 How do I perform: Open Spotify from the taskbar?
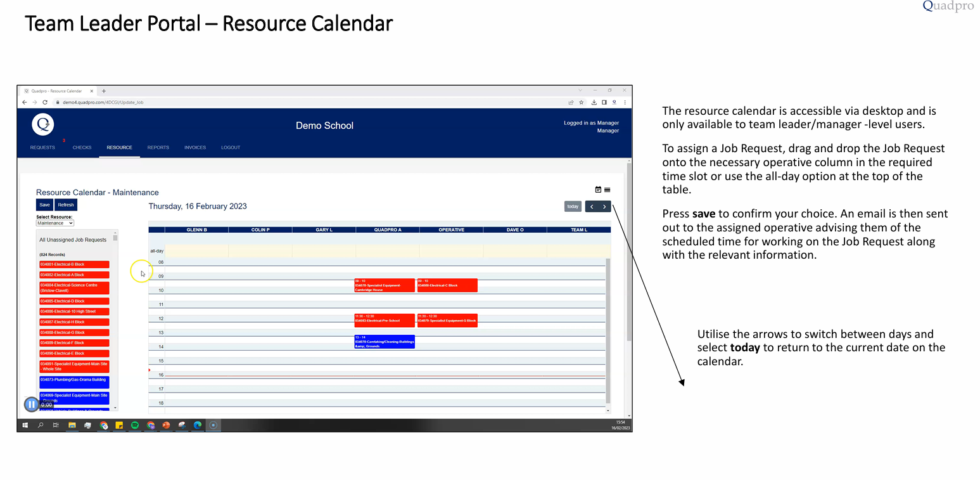135,425
